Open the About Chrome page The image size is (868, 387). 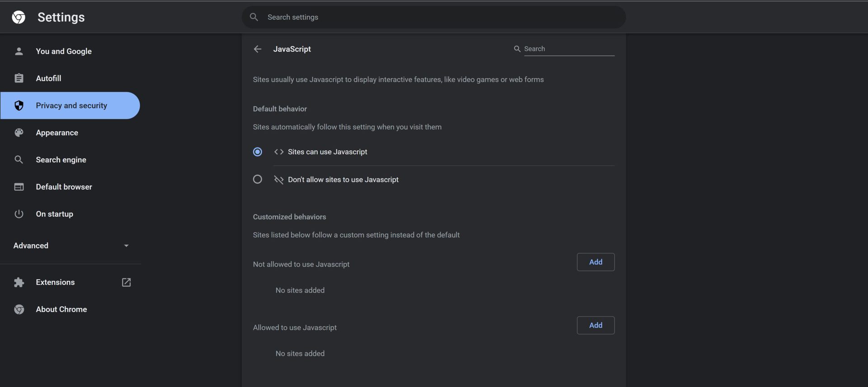(61, 309)
